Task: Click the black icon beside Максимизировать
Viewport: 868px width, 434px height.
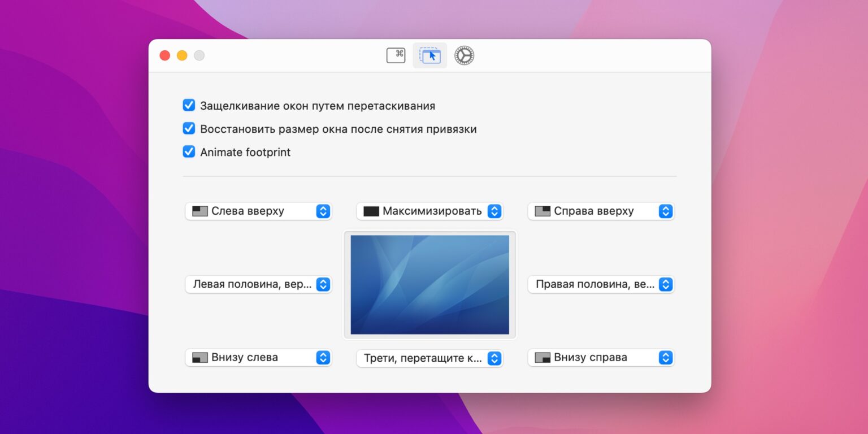Action: (x=371, y=211)
